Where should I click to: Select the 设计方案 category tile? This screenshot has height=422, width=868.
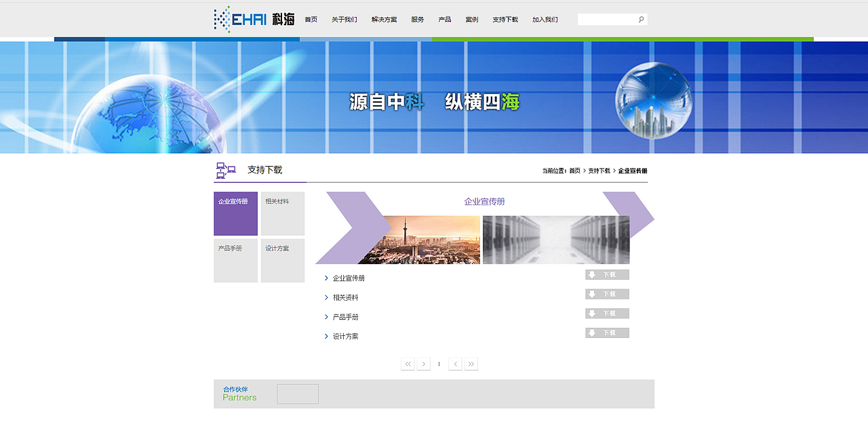[x=283, y=260]
